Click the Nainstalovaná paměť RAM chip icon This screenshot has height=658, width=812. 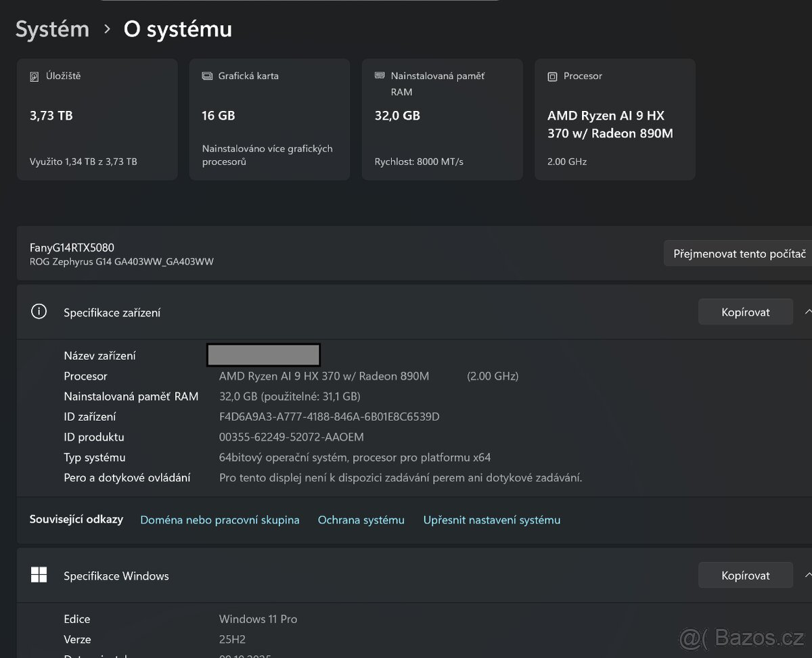point(379,76)
